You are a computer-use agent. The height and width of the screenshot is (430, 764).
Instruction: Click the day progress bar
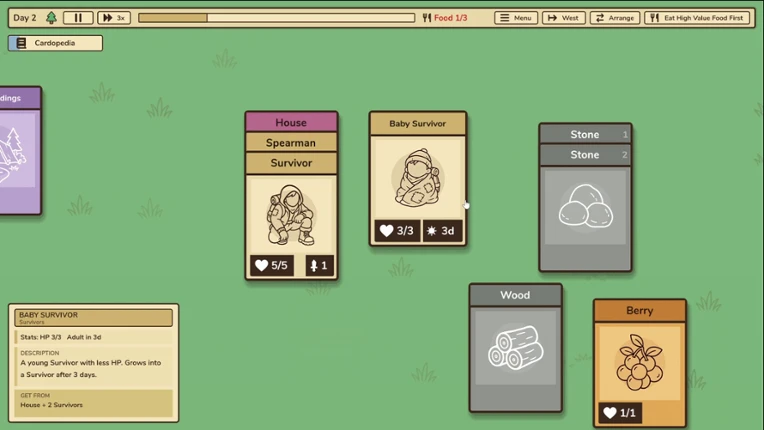[276, 18]
